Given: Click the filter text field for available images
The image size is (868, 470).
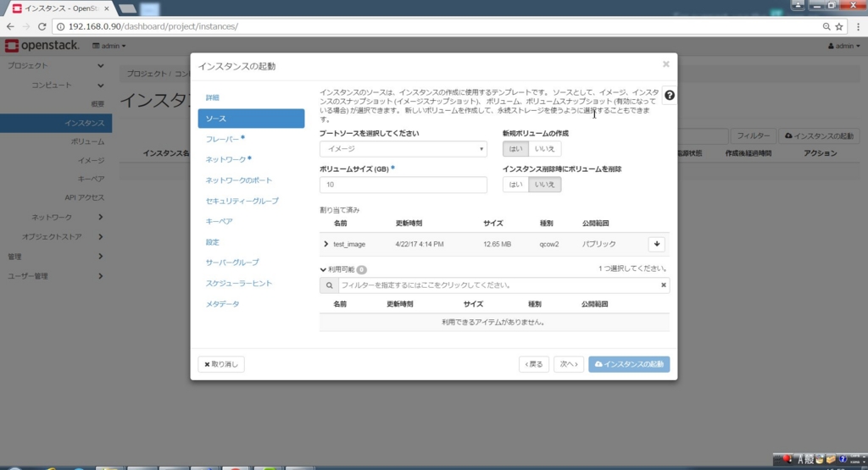Looking at the screenshot, I should (498, 285).
